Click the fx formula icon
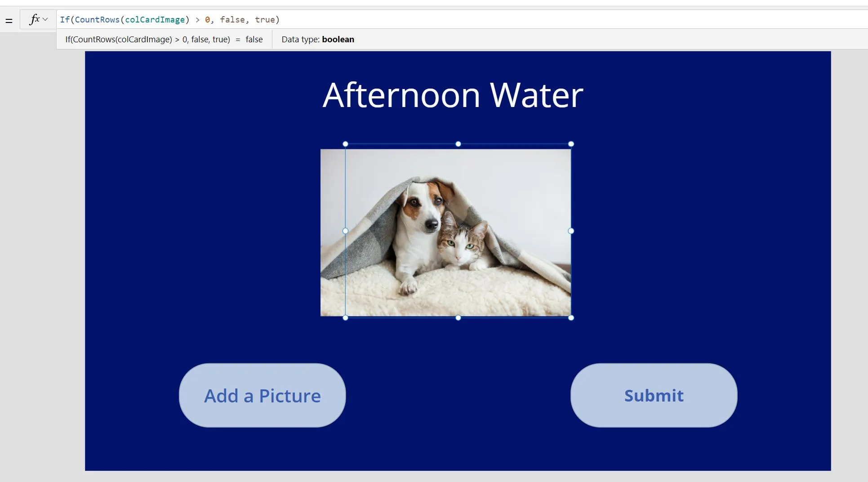This screenshot has width=868, height=482. (x=34, y=19)
